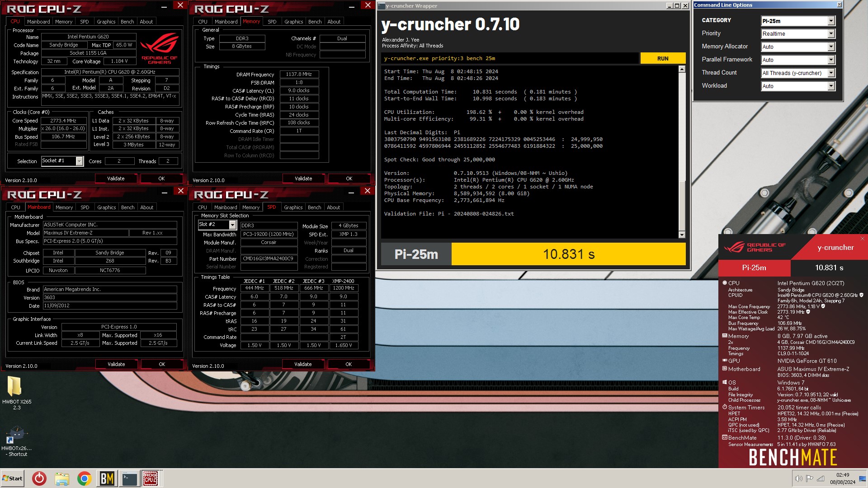
Task: Click the BIOS Version 3603 field
Action: [x=110, y=297]
